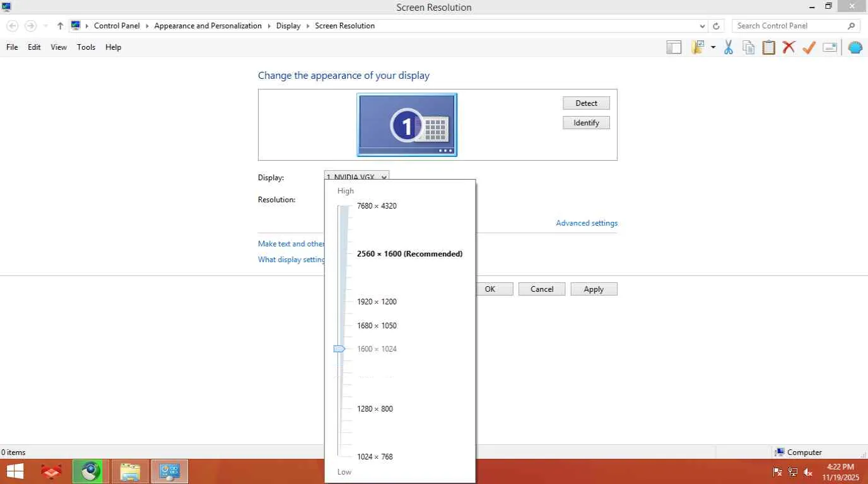Click the Paste clipboard icon
The width and height of the screenshot is (868, 484).
click(x=768, y=47)
